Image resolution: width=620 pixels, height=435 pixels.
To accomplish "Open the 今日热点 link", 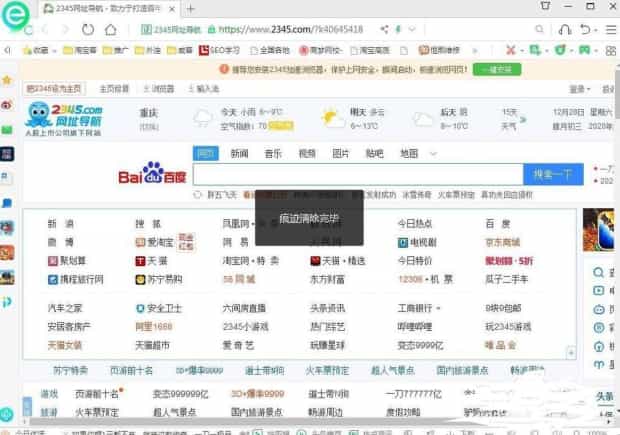I will (x=415, y=224).
